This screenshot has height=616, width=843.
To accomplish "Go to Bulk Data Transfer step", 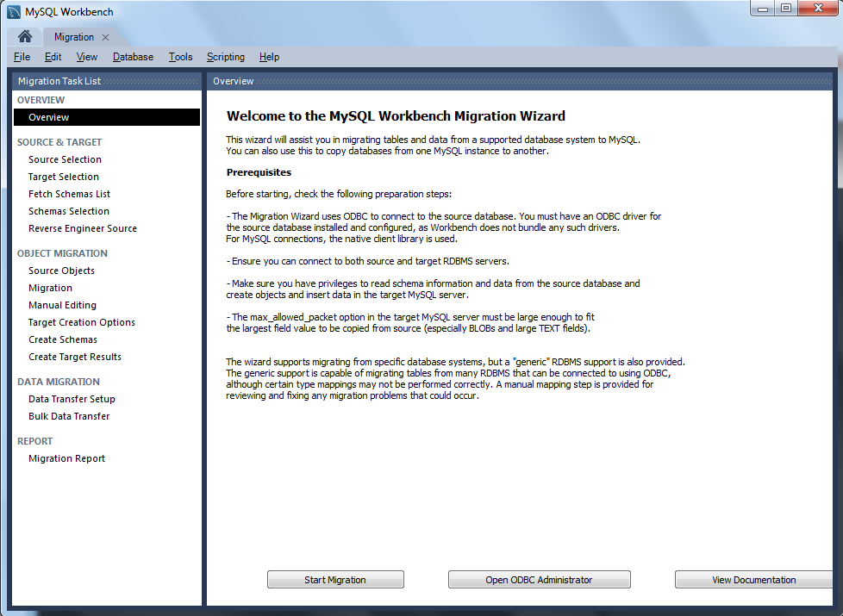I will coord(69,417).
